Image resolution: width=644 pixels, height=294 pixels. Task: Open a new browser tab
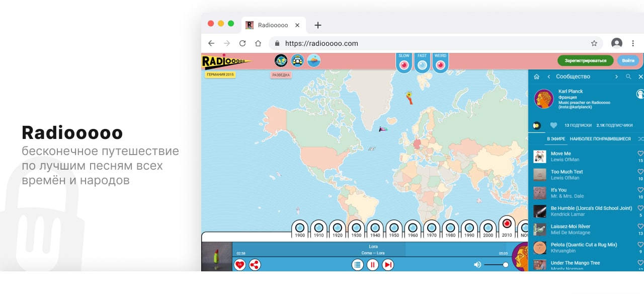point(317,25)
